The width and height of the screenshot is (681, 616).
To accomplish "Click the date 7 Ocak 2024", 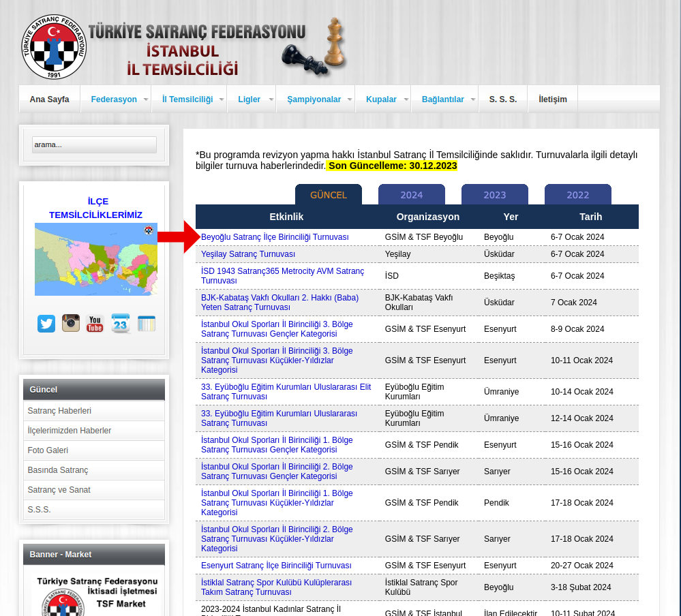I will [574, 302].
